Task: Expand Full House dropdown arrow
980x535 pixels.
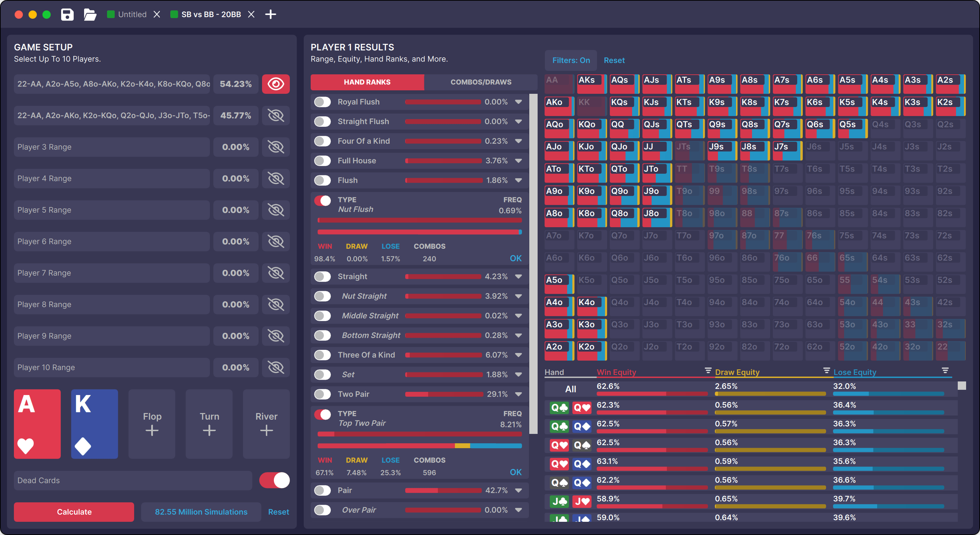Action: [518, 161]
